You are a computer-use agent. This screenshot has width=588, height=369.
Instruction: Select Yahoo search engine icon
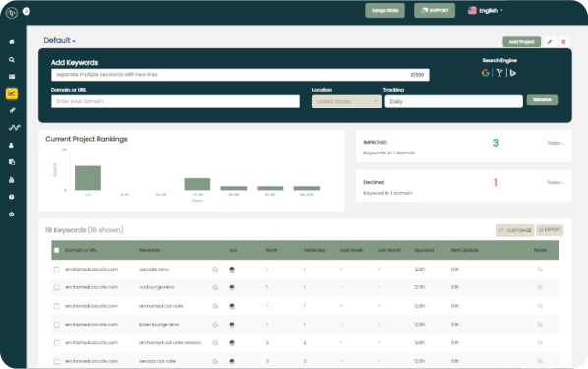500,73
